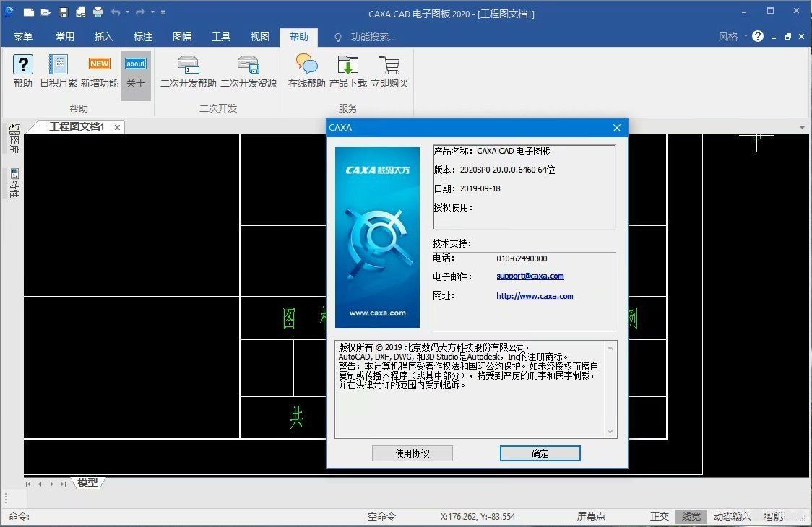The width and height of the screenshot is (812, 527).
Task: Go to next sheet arrow
Action: click(x=52, y=484)
